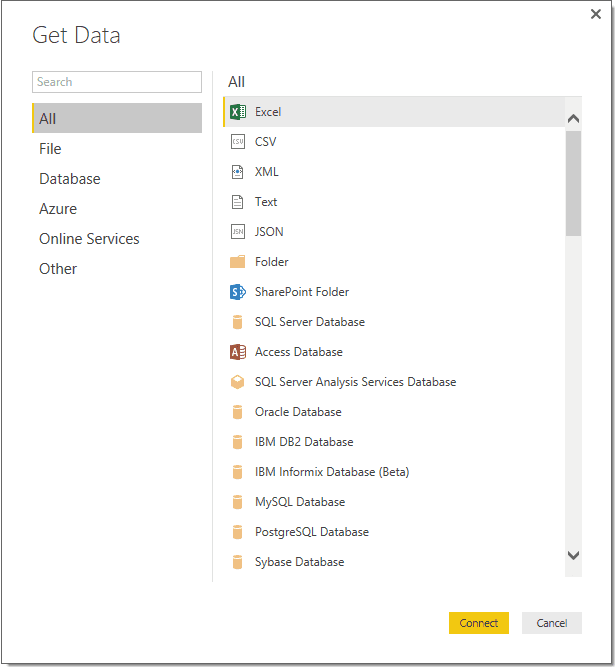
Task: Cancel the Get Data dialog
Action: [552, 623]
